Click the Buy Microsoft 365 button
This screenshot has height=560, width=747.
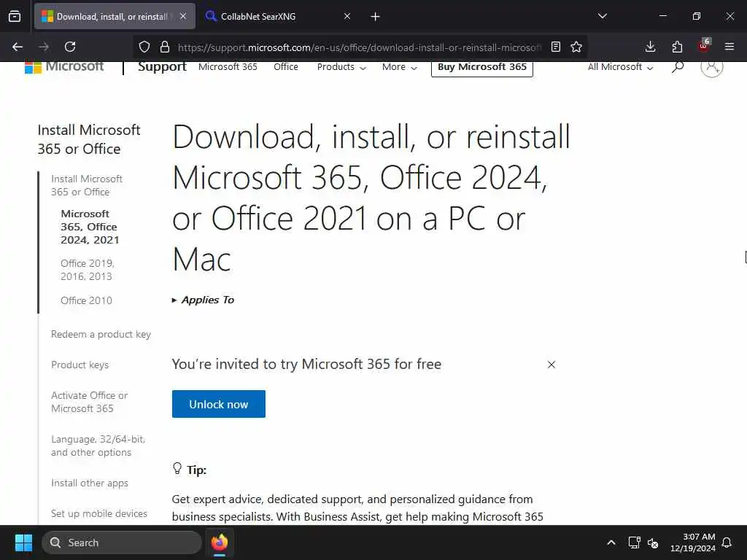coord(482,67)
